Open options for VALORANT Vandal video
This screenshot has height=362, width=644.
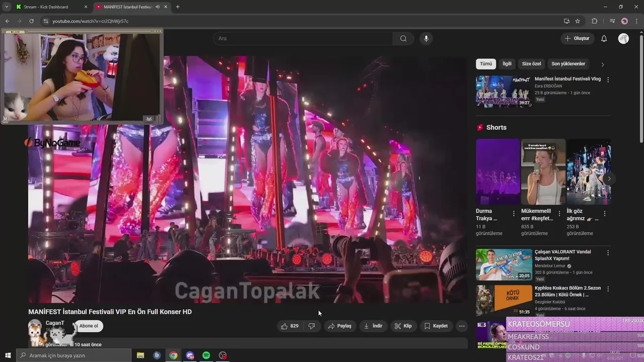pyautogui.click(x=608, y=252)
